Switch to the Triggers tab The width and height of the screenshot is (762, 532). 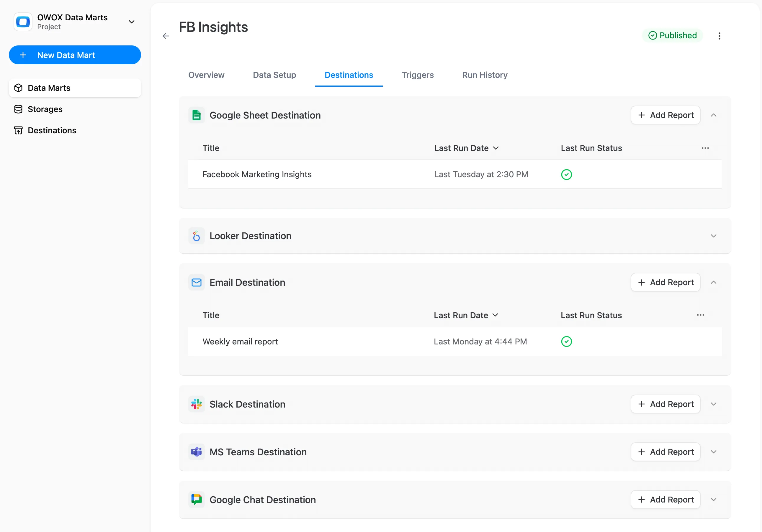(418, 75)
